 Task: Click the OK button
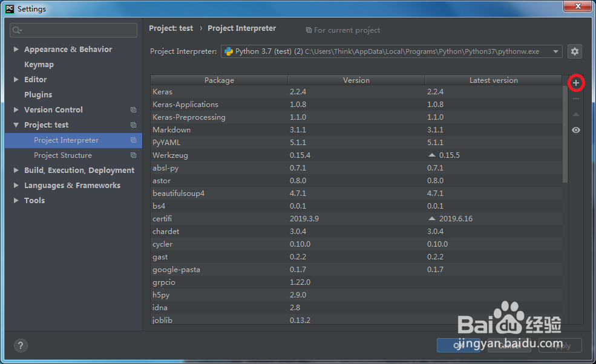[x=459, y=345]
